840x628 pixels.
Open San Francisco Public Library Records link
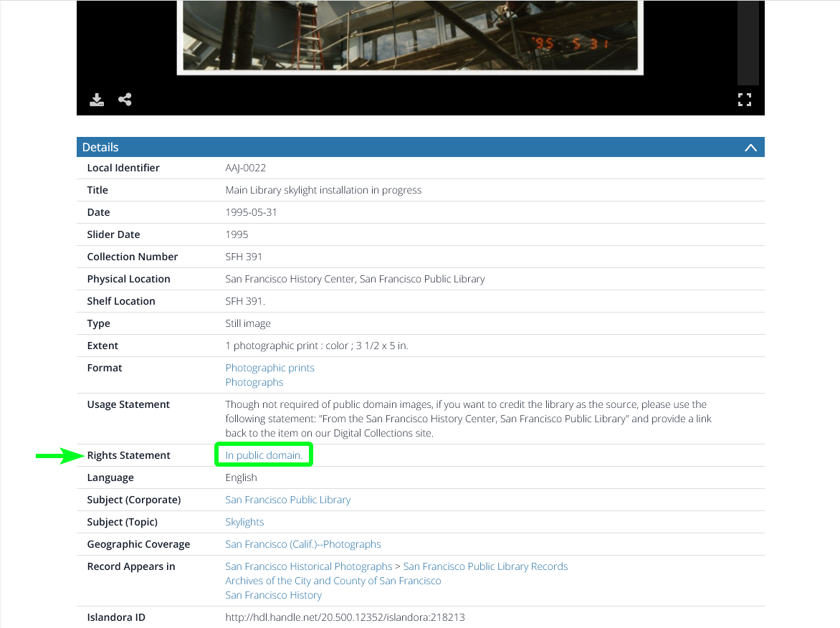(x=485, y=566)
